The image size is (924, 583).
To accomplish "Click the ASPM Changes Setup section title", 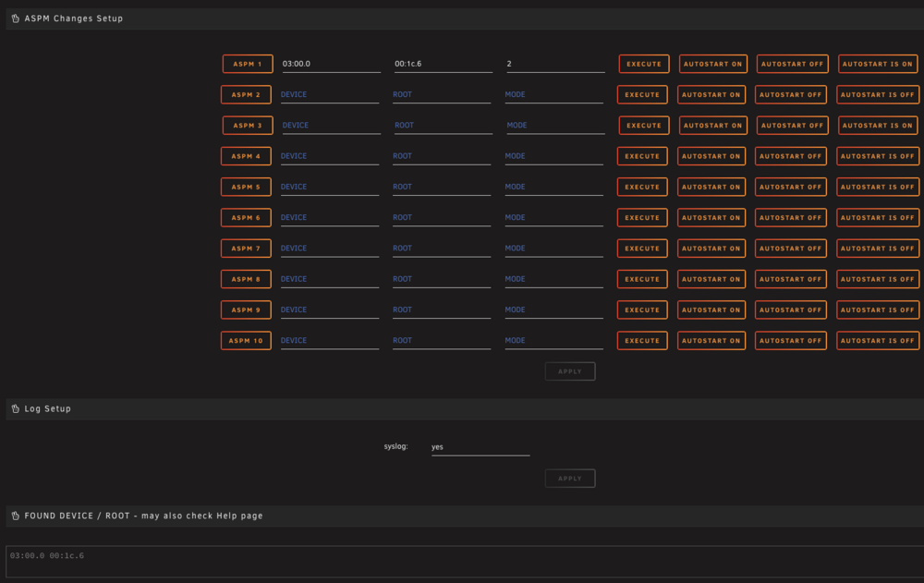I will coord(74,18).
